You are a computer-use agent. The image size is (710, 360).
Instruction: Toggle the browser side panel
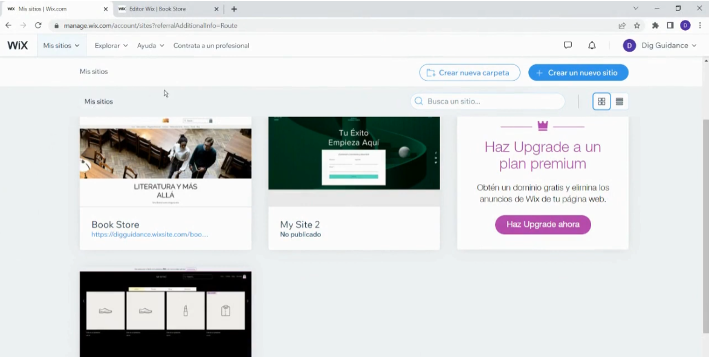pyautogui.click(x=670, y=26)
